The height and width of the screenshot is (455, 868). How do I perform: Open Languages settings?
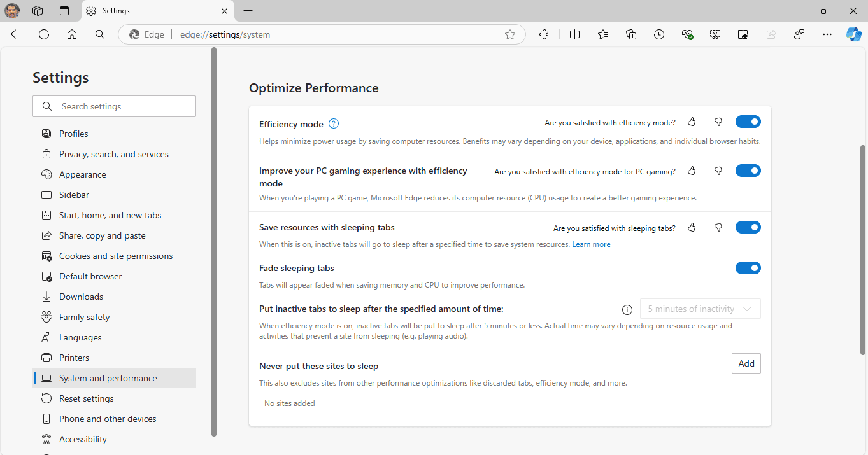(x=114, y=337)
